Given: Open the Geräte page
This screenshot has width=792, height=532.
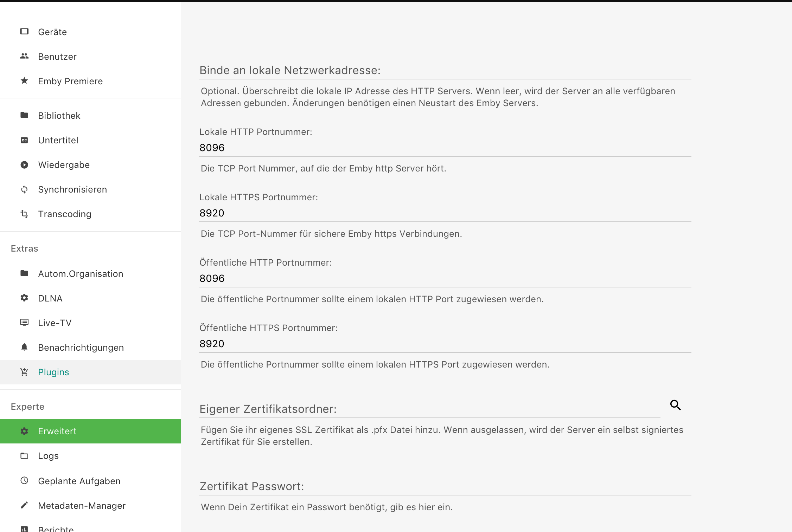Looking at the screenshot, I should click(90, 32).
